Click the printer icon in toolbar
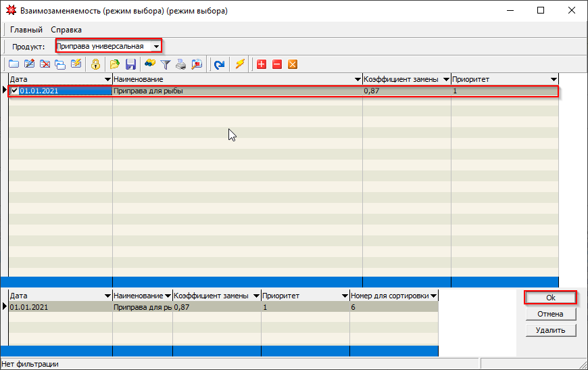This screenshot has height=370, width=588. 180,64
